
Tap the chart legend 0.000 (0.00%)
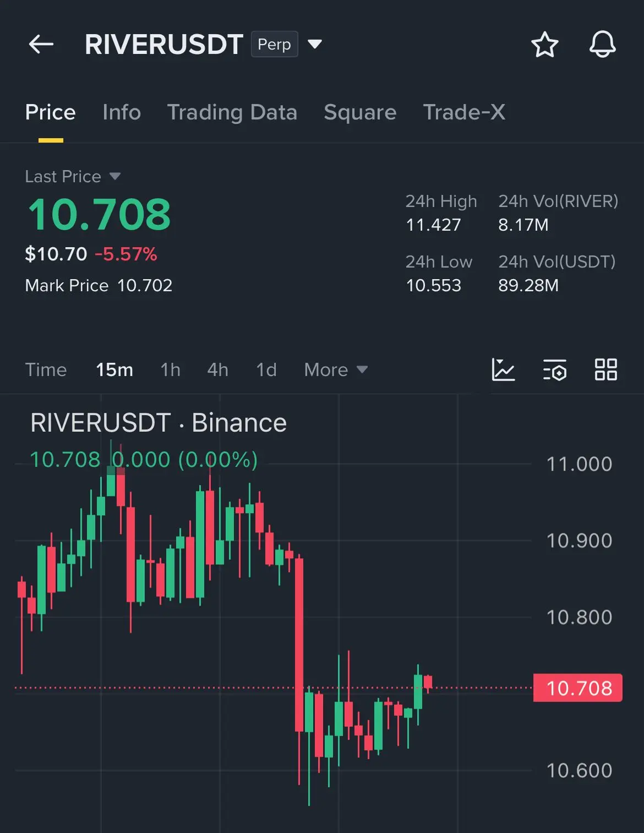click(185, 460)
